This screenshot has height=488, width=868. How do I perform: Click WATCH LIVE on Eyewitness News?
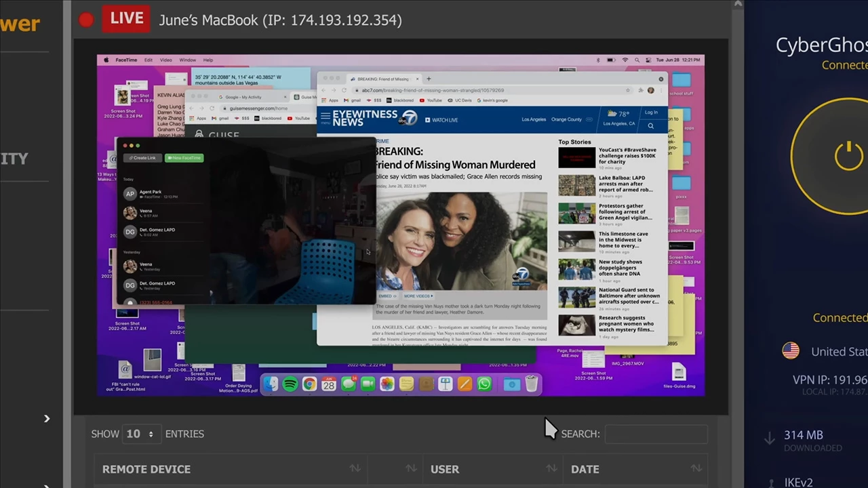[441, 120]
